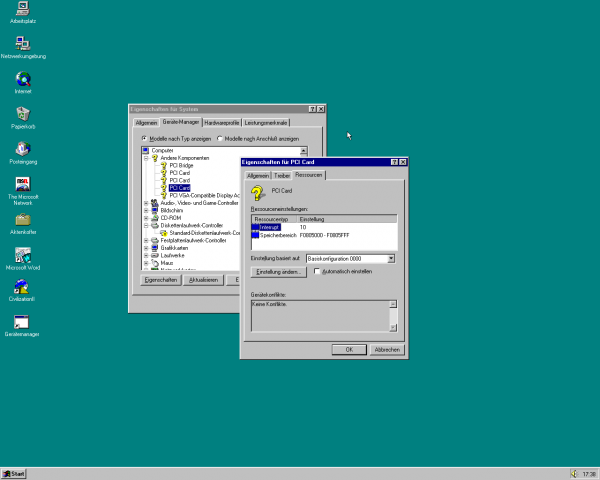The image size is (600, 480).
Task: Click the Bildschirm monitor icon
Action: point(155,210)
